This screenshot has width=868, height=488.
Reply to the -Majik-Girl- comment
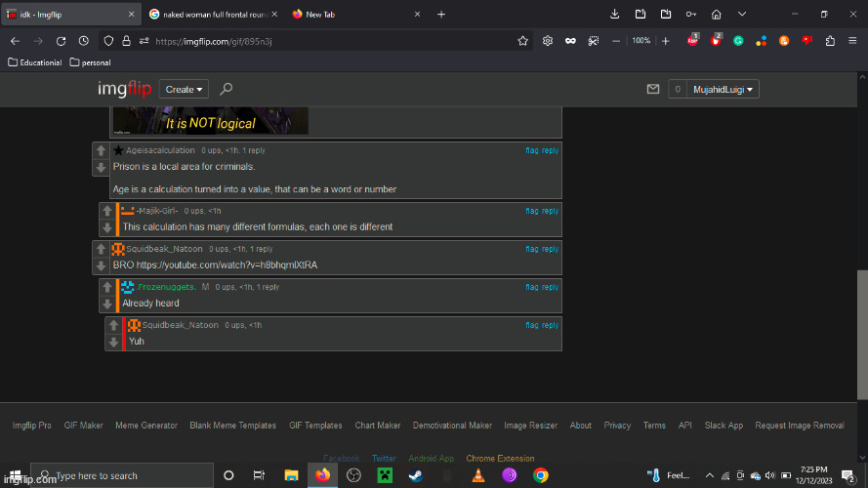point(550,211)
